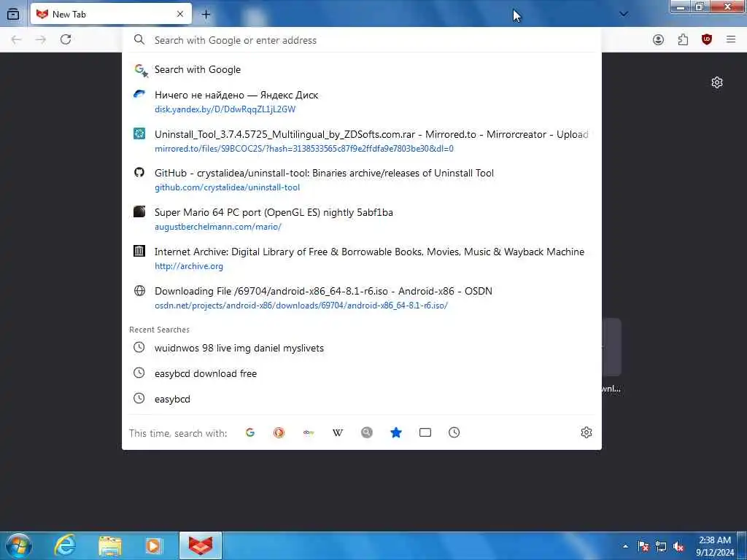Open the application hamburger menu
747x560 pixels.
[x=731, y=39]
